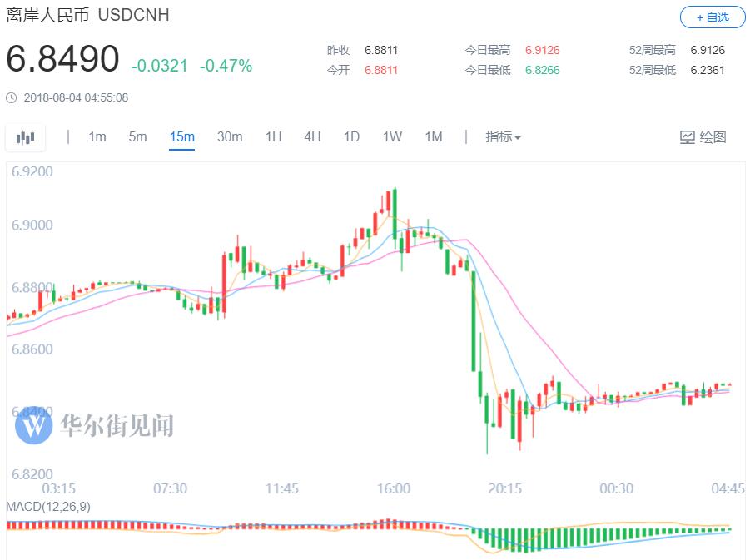Choose the 1H timeframe
Screen dimensions: 750x560
[273, 137]
